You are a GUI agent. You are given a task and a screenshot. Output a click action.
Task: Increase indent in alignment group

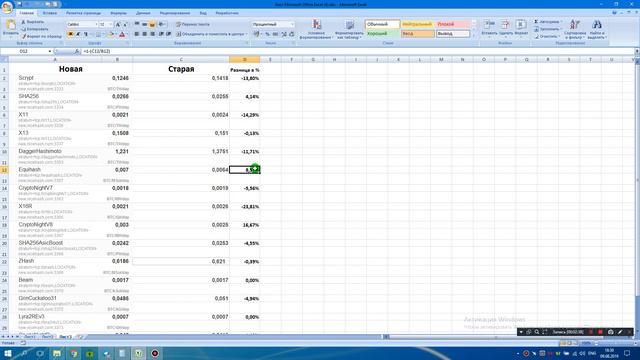click(x=169, y=34)
